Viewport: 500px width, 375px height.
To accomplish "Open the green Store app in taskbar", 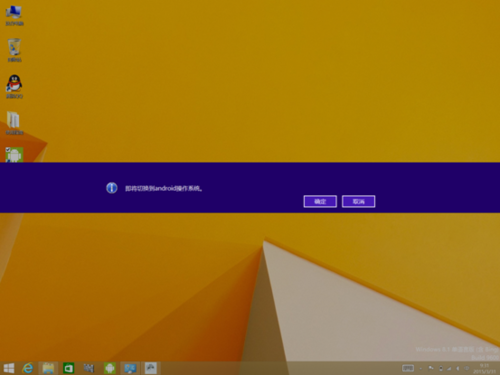I will click(x=69, y=368).
